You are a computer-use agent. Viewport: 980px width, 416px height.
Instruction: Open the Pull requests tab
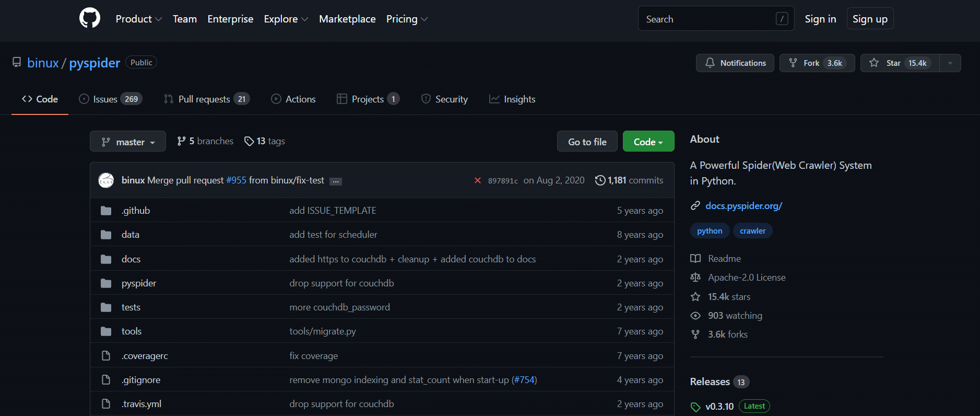pos(207,99)
